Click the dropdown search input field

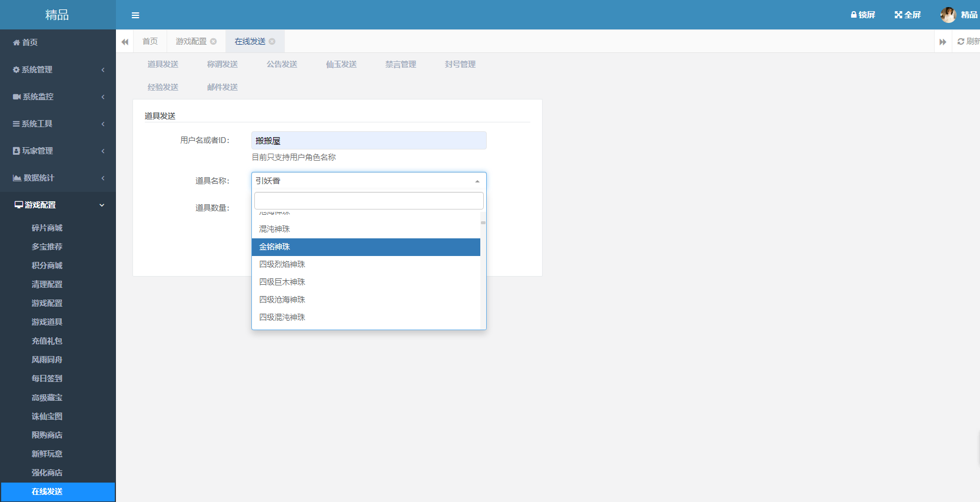coord(368,201)
